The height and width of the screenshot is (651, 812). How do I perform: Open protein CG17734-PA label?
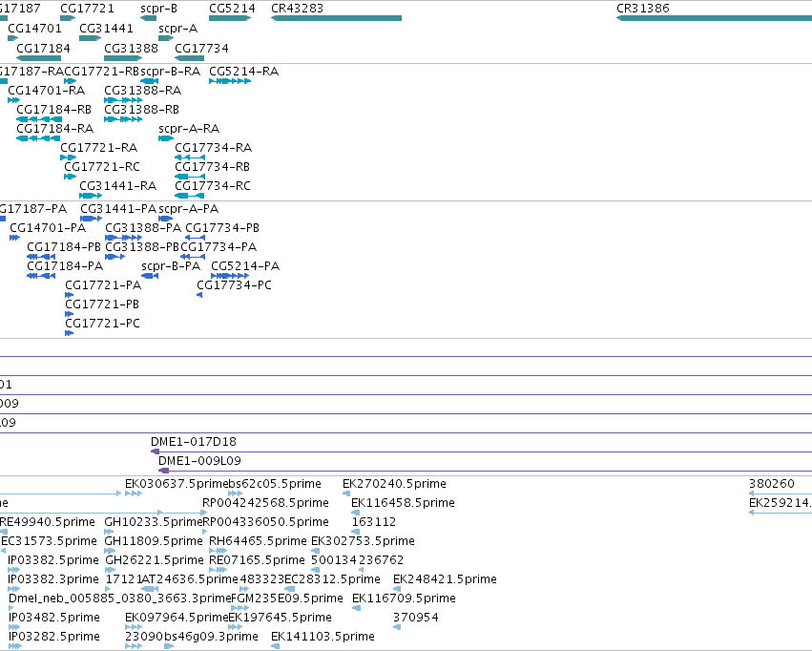click(x=219, y=247)
